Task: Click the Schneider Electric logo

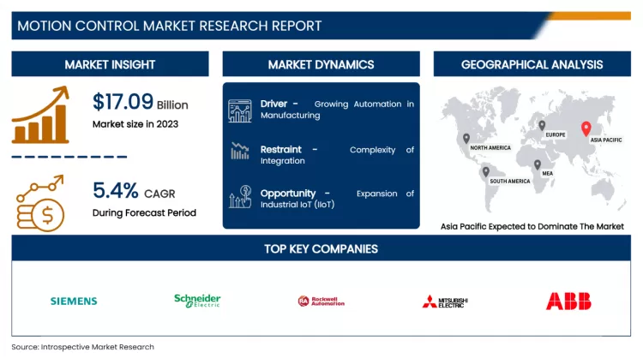Action: click(197, 301)
